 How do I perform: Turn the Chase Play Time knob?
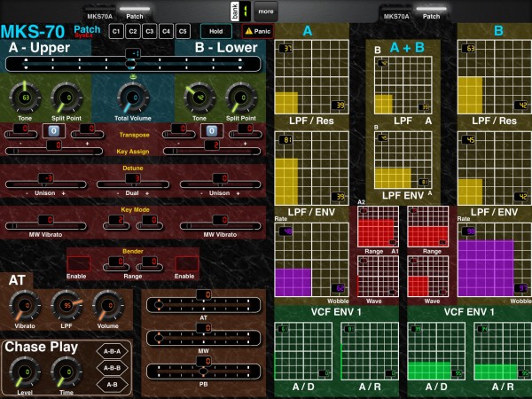click(x=66, y=372)
